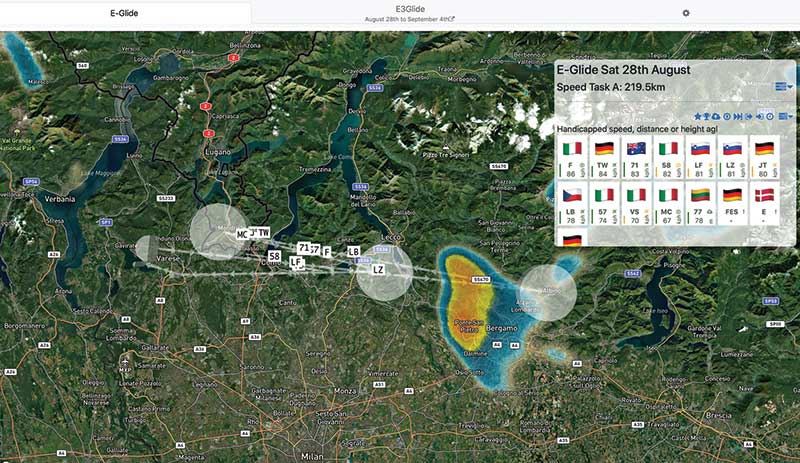Click the 'Speed Task A: 219.5km' text
800x463 pixels.
(x=610, y=87)
